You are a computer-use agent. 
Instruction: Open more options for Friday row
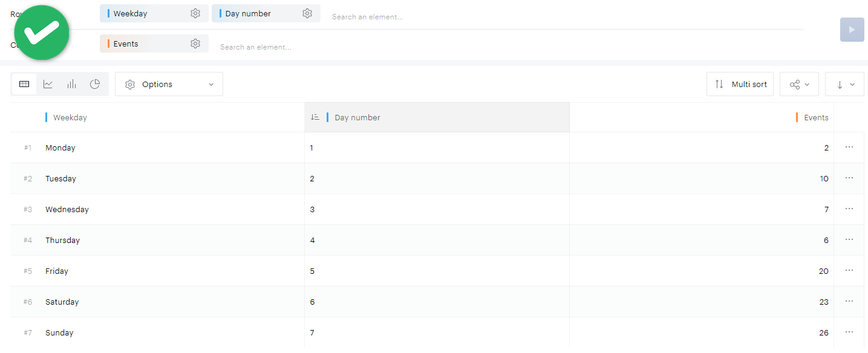pyautogui.click(x=849, y=270)
